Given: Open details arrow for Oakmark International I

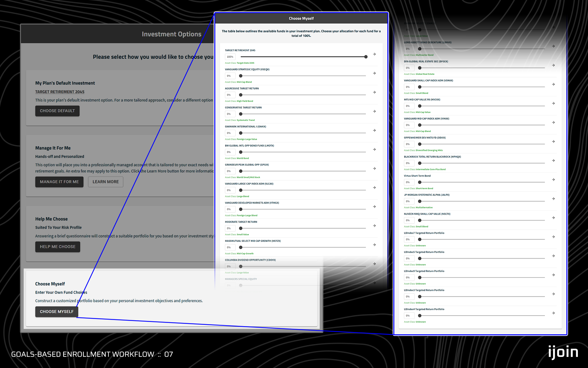Looking at the screenshot, I should click(374, 130).
